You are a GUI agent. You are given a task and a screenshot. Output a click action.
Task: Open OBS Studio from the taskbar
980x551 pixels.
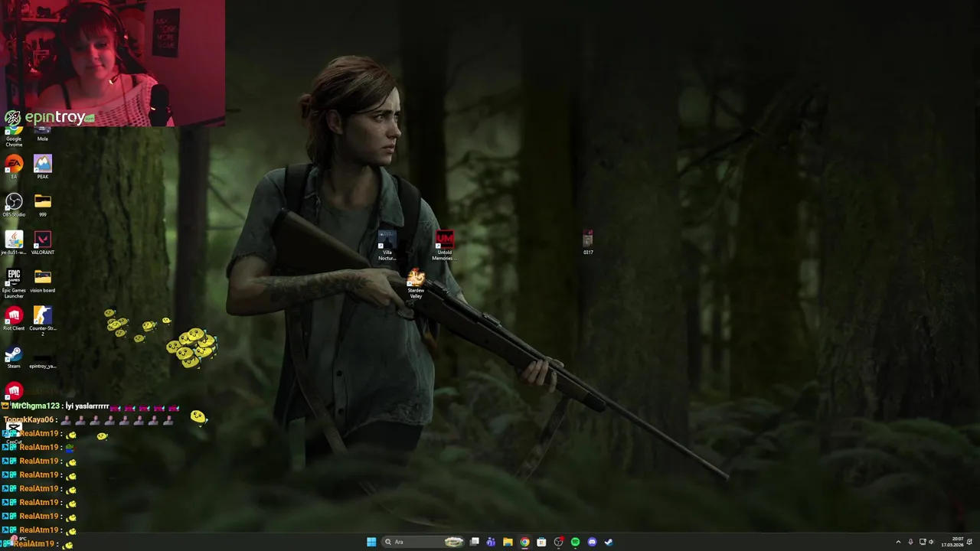click(x=558, y=542)
